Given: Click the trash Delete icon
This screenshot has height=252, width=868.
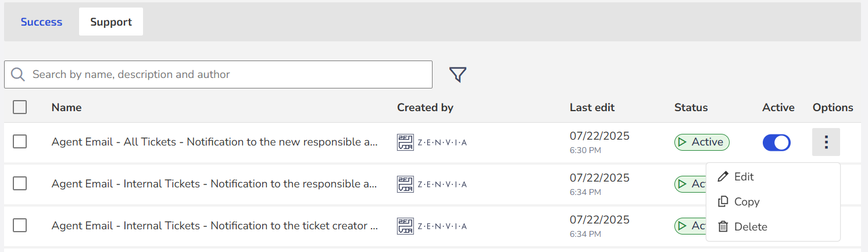Looking at the screenshot, I should 723,226.
